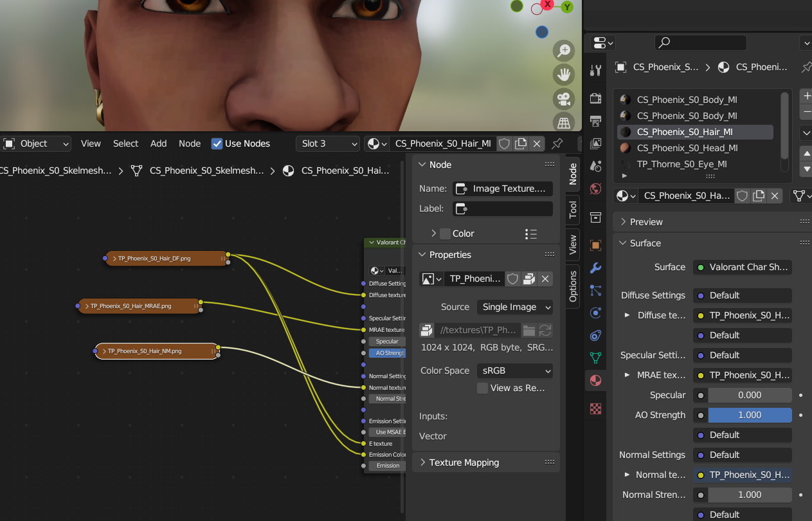
Task: Change the Source dropdown from Single Image
Action: point(514,307)
